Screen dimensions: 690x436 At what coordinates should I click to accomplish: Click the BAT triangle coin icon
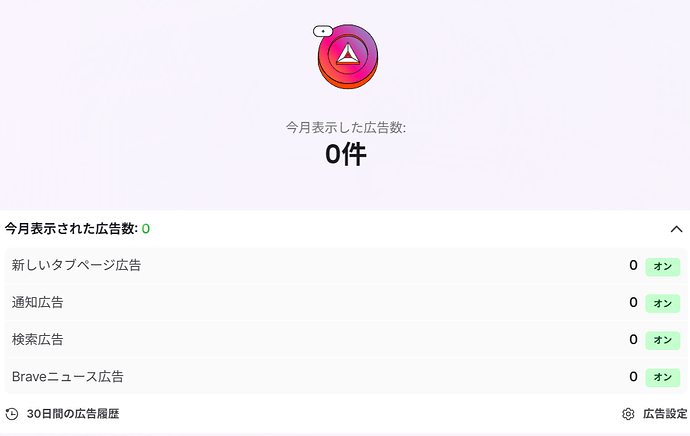point(347,55)
